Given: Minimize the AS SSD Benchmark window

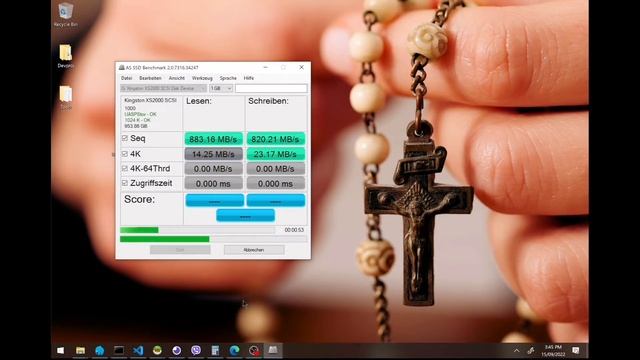Looking at the screenshot, I should click(265, 67).
